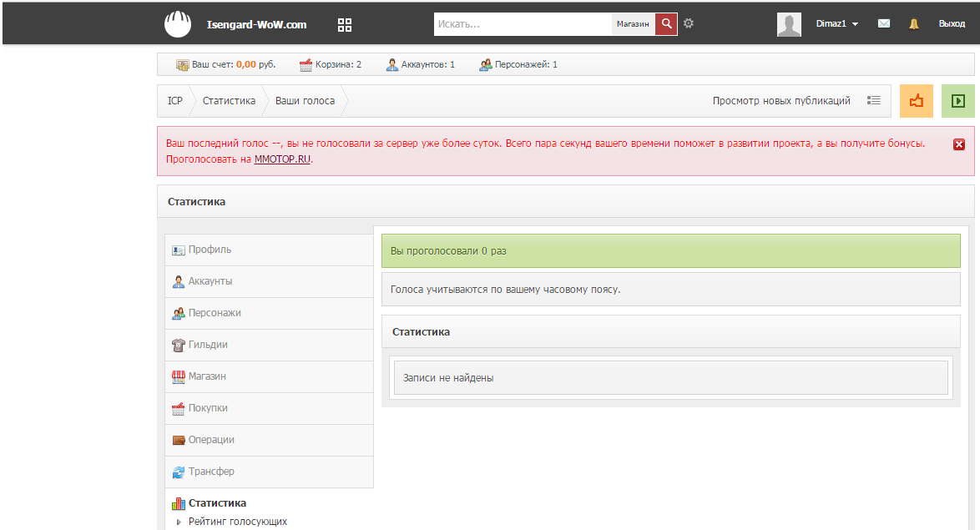980x530 pixels.
Task: Go to Статистика breadcrumb
Action: click(229, 101)
